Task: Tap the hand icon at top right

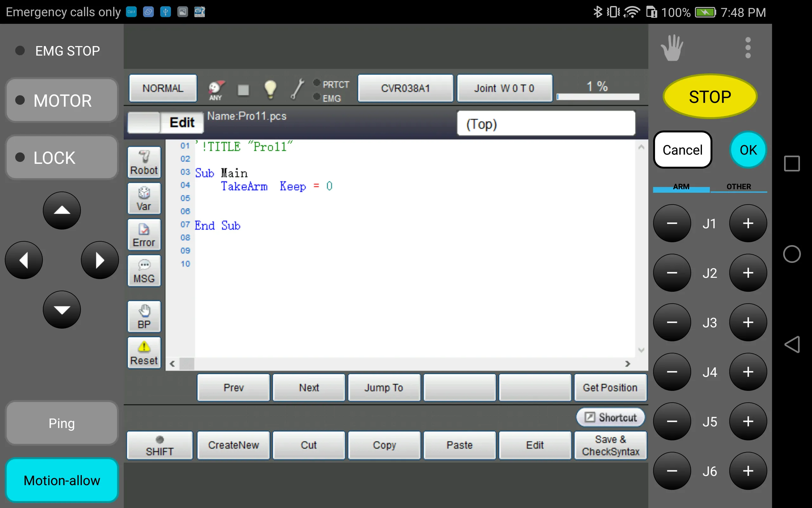Action: (x=672, y=48)
